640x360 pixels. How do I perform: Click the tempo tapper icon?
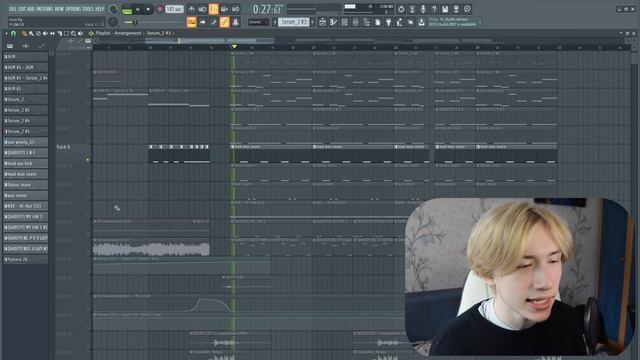point(400,22)
